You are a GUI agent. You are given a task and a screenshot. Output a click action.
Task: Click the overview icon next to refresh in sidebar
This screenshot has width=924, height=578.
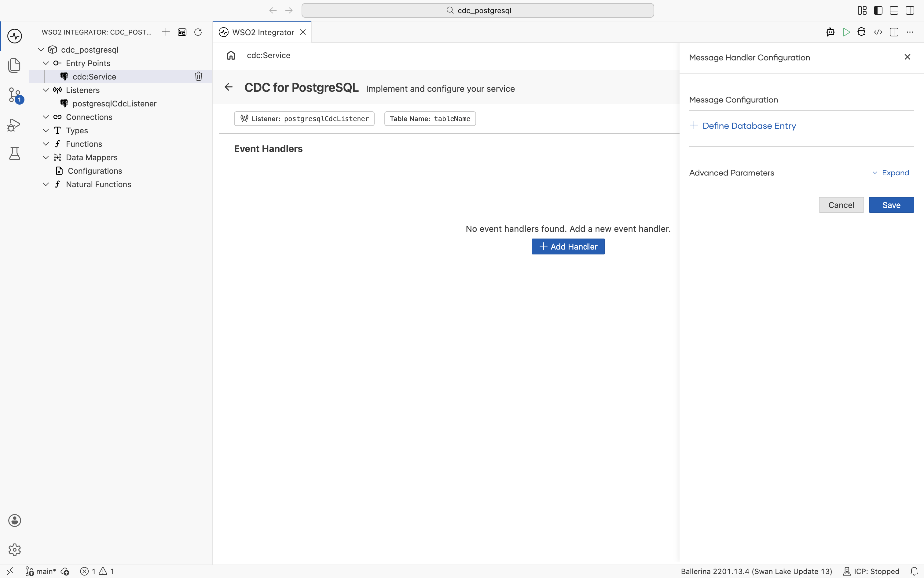[182, 32]
